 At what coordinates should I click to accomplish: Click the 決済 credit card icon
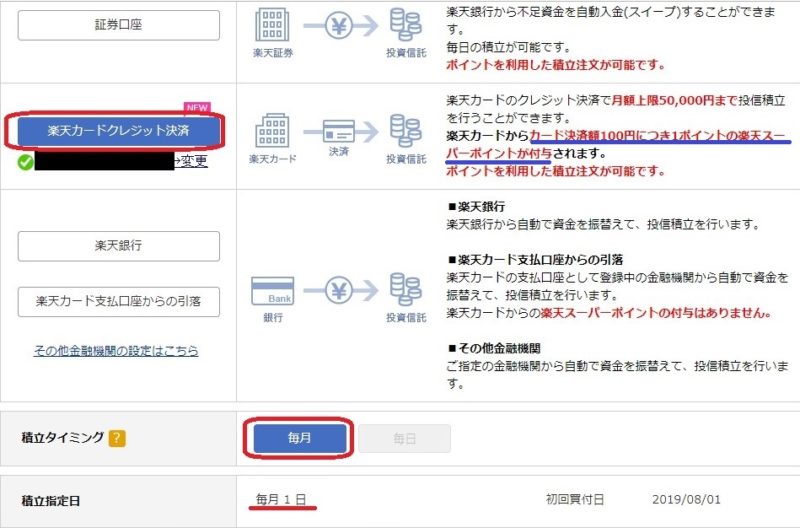[339, 132]
